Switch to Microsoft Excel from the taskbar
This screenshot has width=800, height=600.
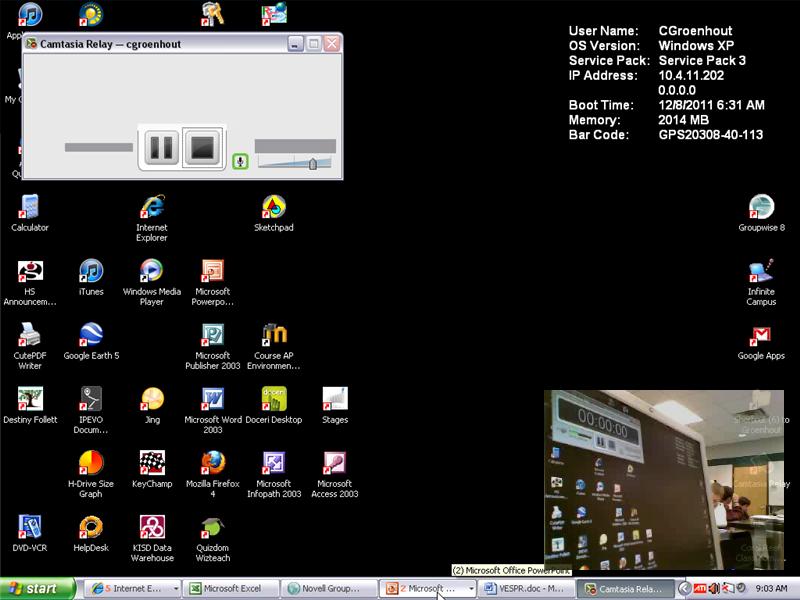[231, 589]
